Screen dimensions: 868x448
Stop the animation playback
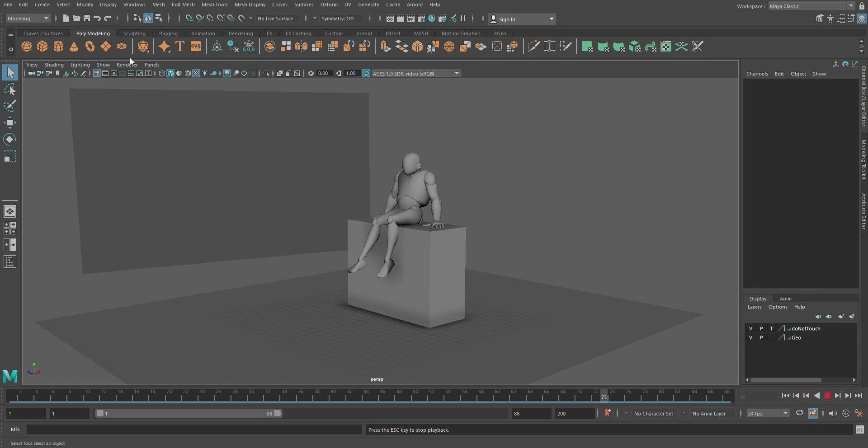827,395
